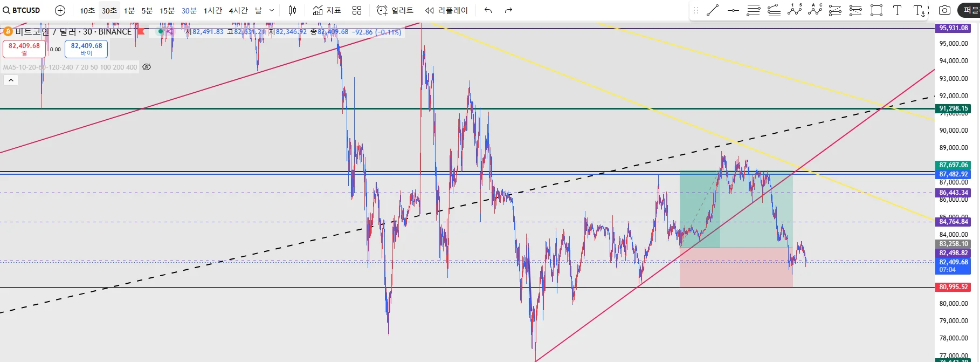This screenshot has height=362, width=980.
Task: Select the long position tool
Action: pos(836,10)
